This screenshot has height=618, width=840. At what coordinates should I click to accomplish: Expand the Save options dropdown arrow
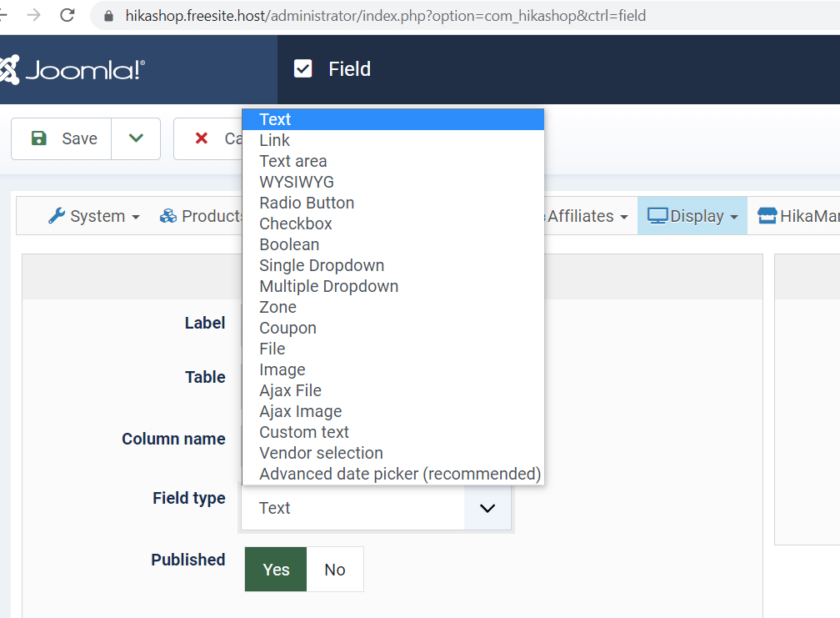pyautogui.click(x=136, y=138)
